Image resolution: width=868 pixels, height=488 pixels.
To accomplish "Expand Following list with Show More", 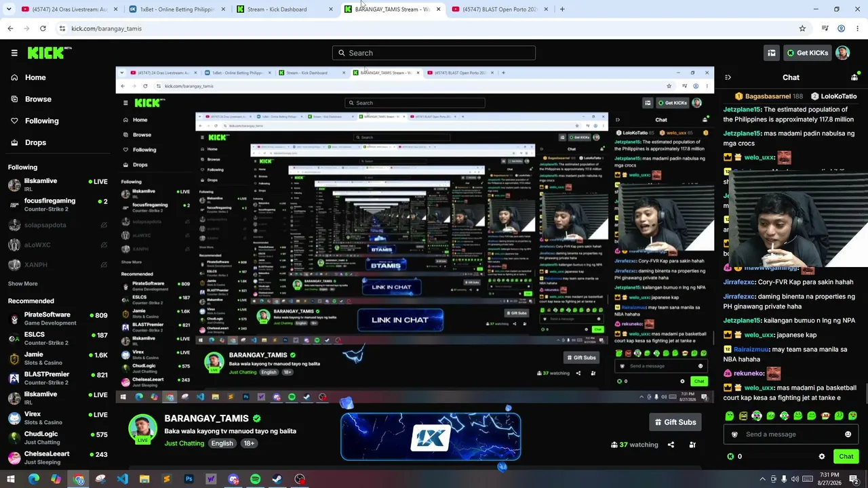I will [x=23, y=283].
